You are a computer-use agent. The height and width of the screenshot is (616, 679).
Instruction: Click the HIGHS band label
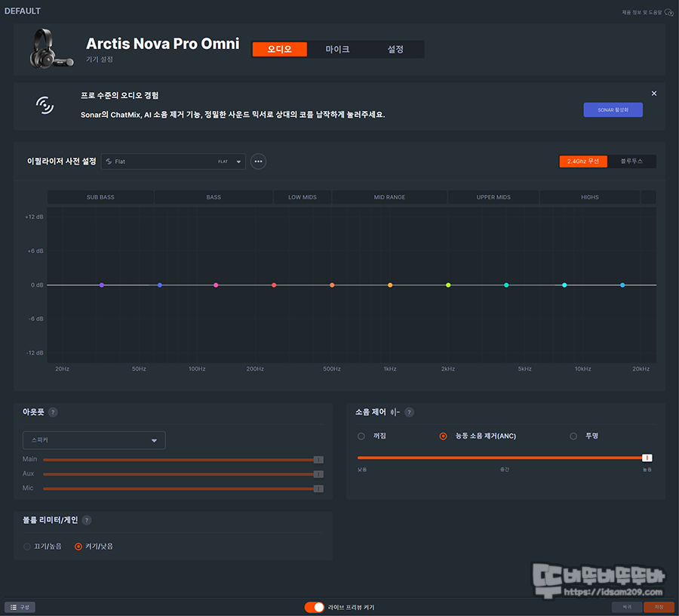pyautogui.click(x=590, y=197)
